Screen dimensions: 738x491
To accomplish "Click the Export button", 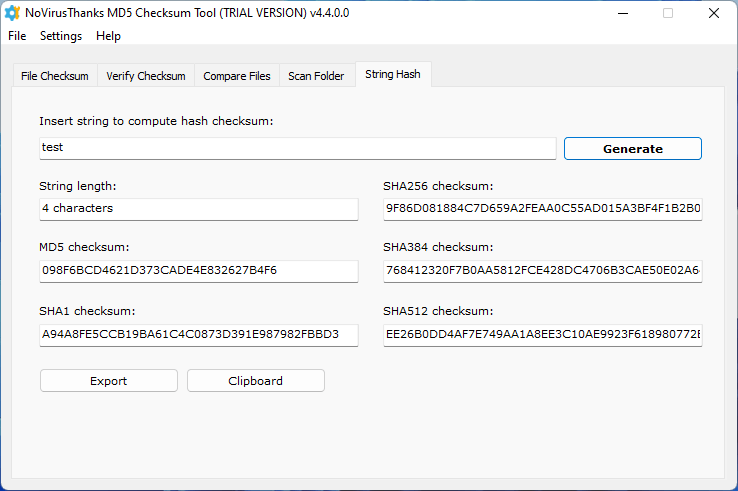I will (x=109, y=381).
